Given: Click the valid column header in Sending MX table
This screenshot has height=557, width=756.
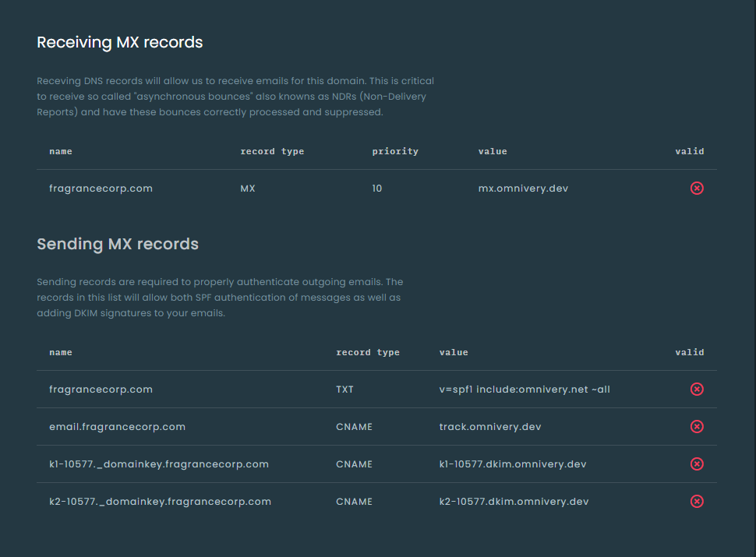Looking at the screenshot, I should [x=689, y=352].
